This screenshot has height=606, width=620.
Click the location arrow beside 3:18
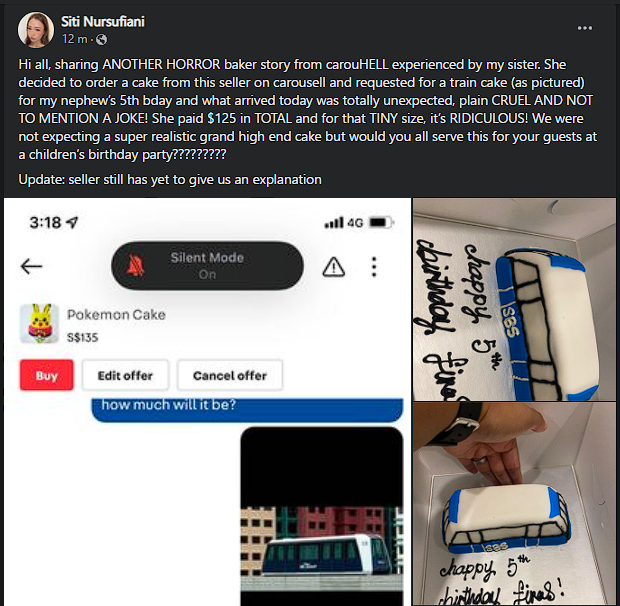pos(72,223)
